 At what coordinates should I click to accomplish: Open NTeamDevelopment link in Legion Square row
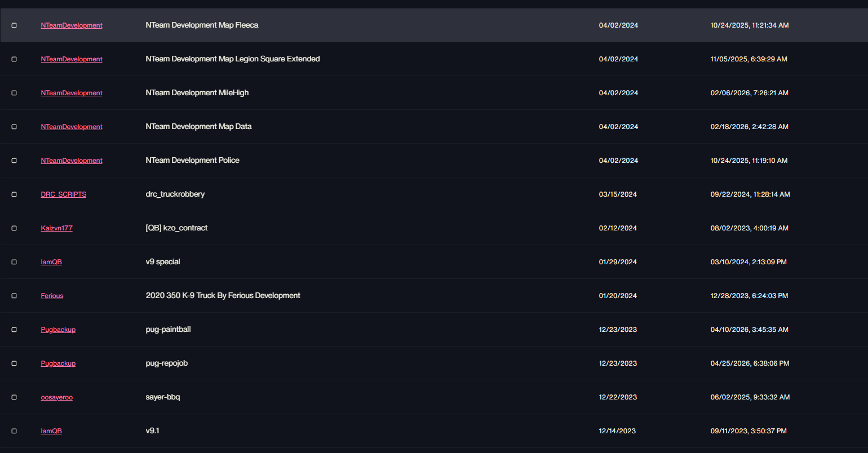[x=72, y=59]
